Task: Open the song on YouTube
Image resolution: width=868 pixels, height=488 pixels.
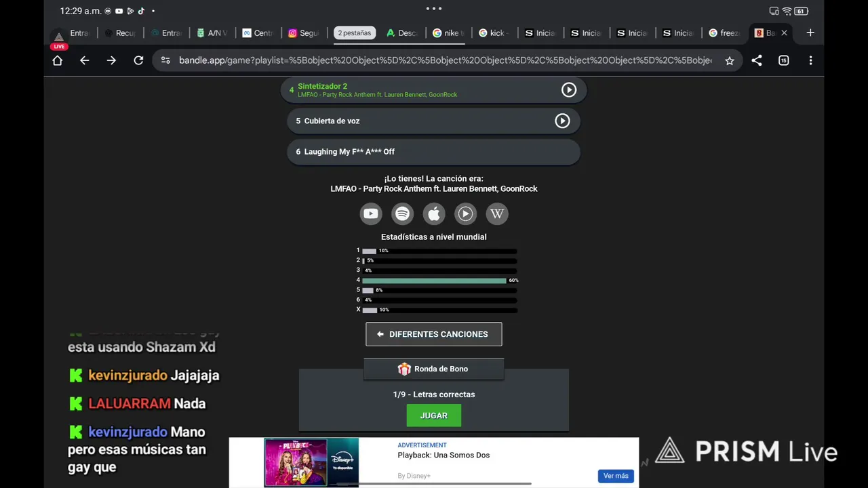Action: point(371,213)
